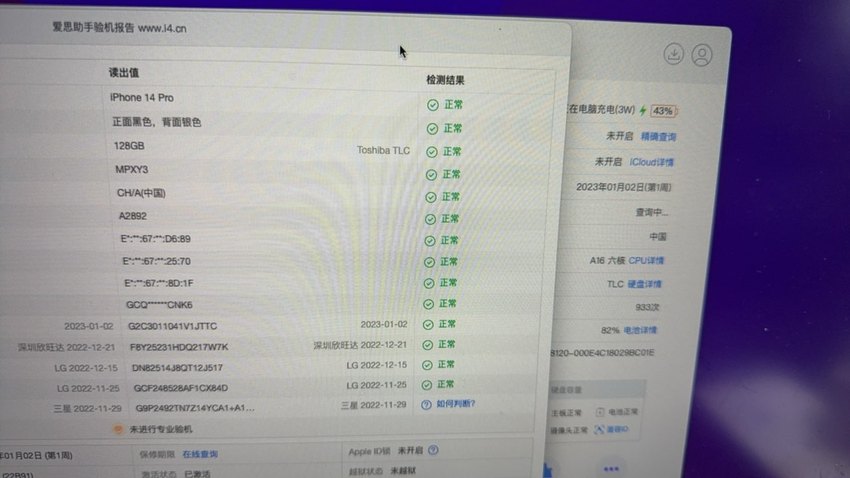
Task: Select the serial starting G9P2492TN7Z14YCA1
Action: click(x=195, y=408)
